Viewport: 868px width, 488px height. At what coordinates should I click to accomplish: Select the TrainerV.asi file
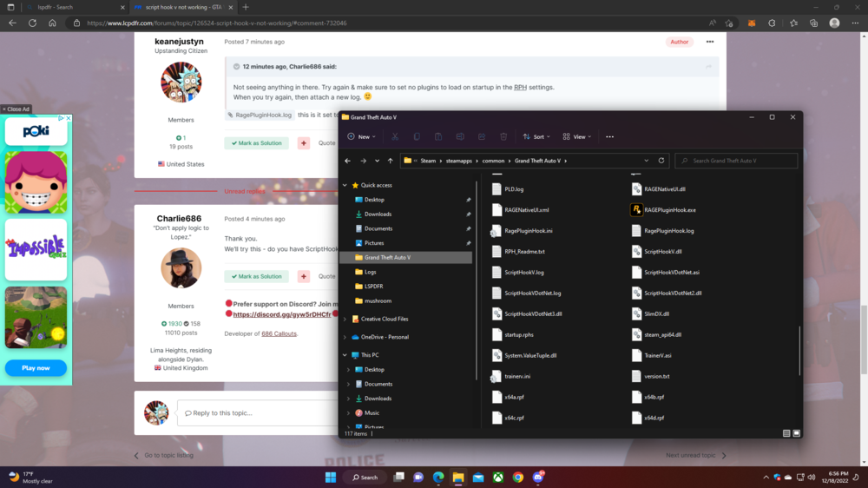pyautogui.click(x=651, y=355)
